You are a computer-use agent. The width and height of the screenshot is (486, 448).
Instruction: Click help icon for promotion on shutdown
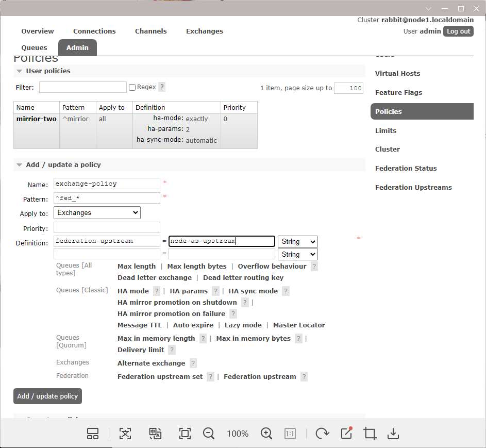245,302
